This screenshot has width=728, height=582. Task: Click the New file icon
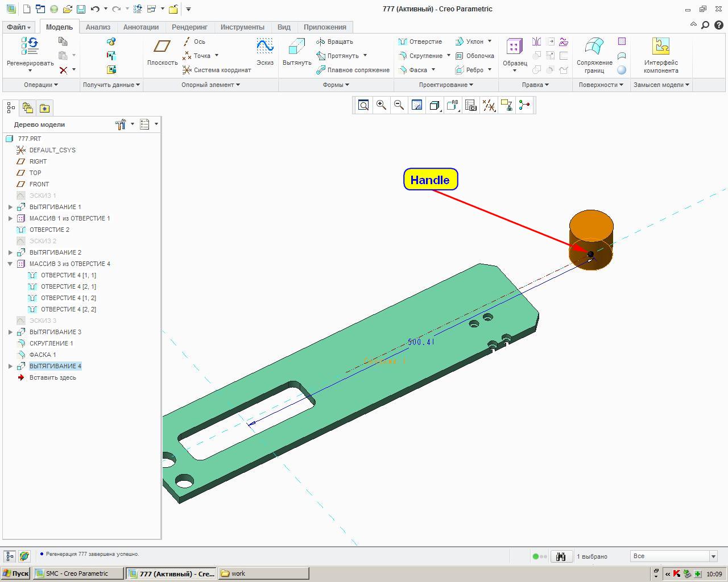[27, 9]
